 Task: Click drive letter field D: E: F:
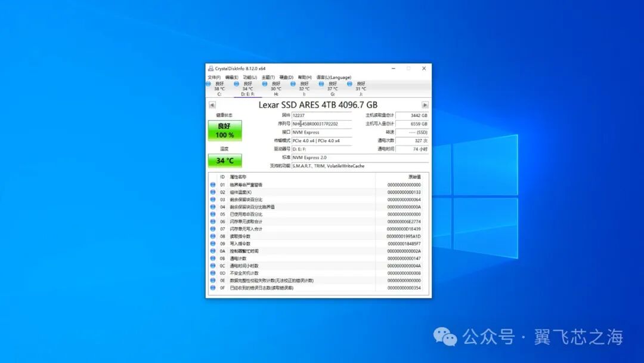pyautogui.click(x=321, y=149)
